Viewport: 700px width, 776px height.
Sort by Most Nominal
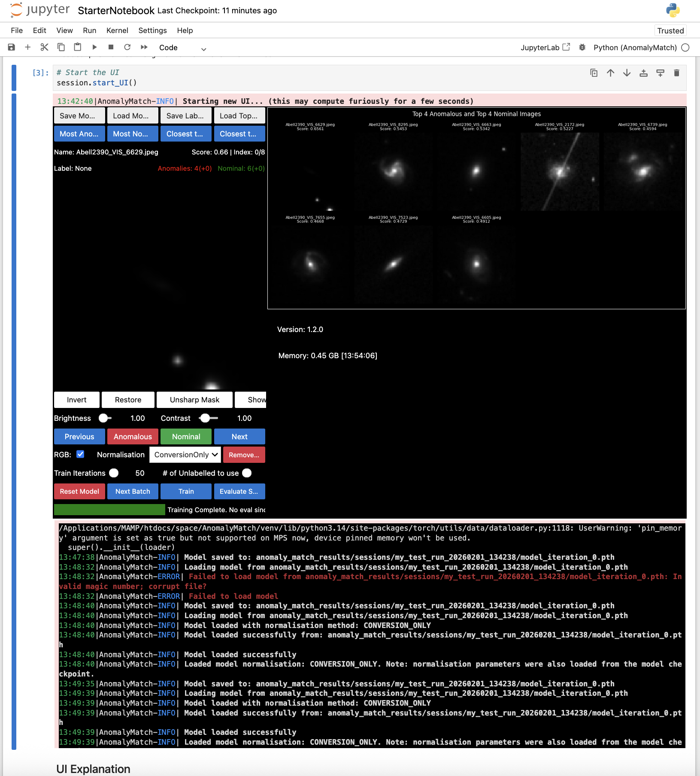coord(133,134)
